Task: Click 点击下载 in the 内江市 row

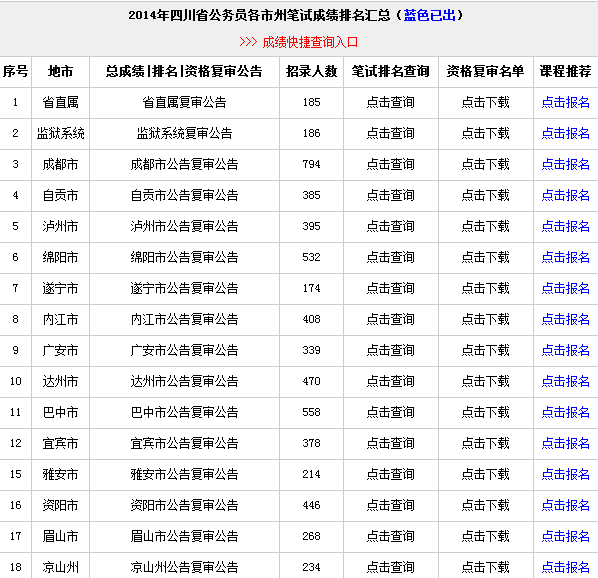Action: [x=485, y=319]
